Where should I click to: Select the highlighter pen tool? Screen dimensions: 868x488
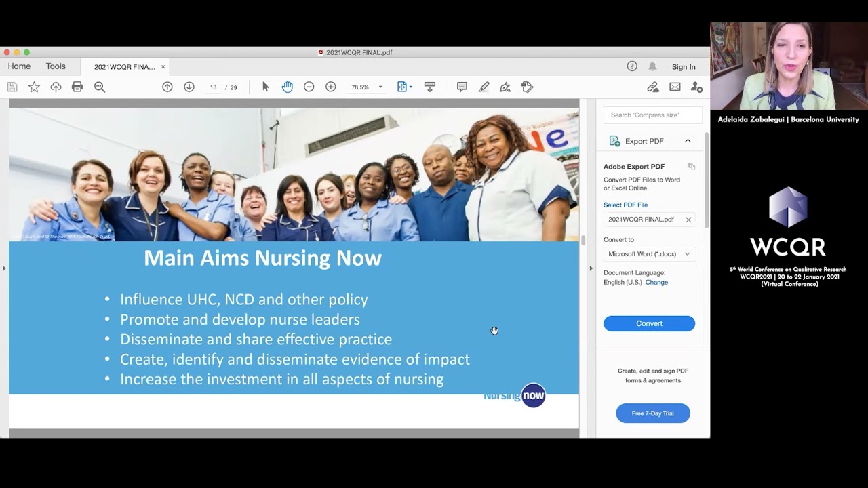pos(484,87)
